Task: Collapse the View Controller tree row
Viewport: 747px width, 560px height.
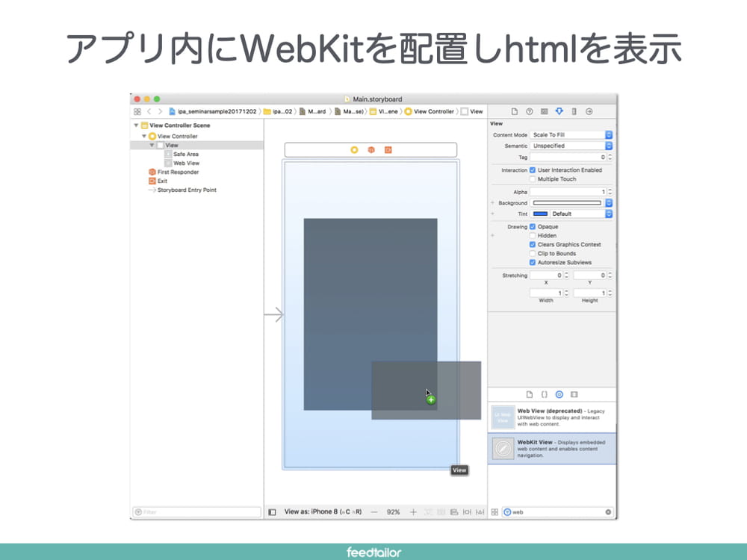Action: pyautogui.click(x=144, y=136)
